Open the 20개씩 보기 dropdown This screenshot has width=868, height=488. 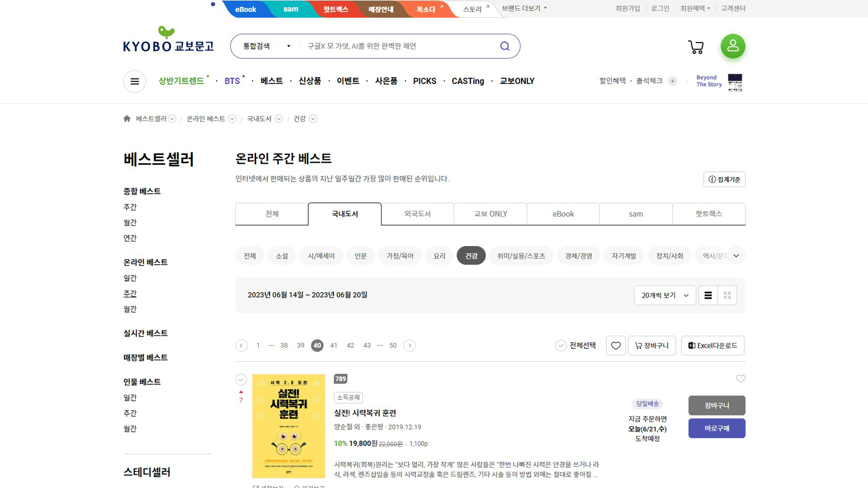click(665, 296)
